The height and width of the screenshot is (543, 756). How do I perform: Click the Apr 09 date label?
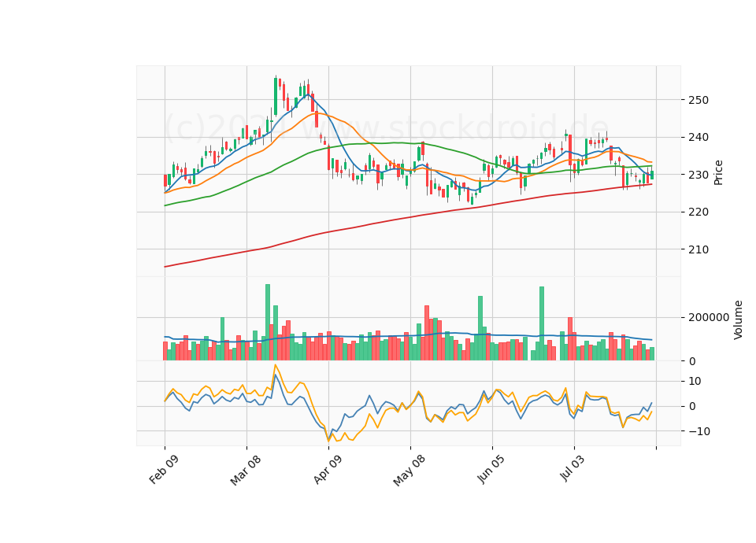click(328, 469)
